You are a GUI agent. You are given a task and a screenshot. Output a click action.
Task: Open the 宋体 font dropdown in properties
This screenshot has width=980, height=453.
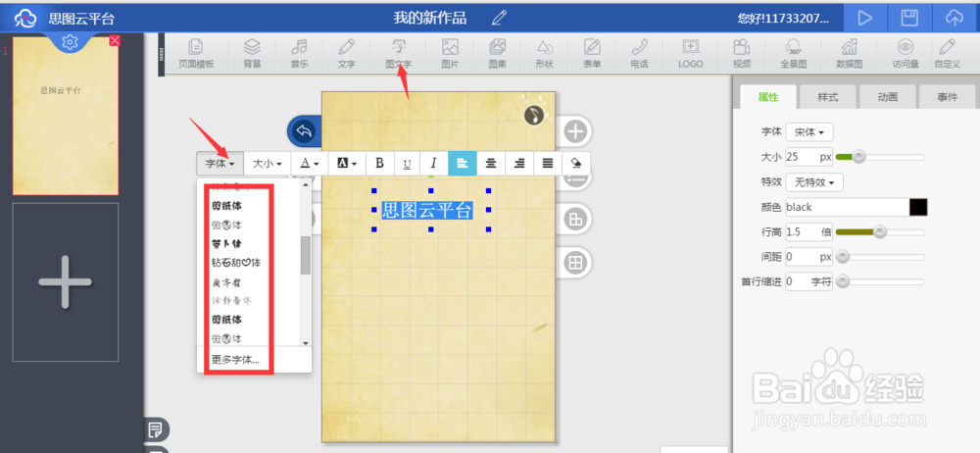(x=809, y=132)
